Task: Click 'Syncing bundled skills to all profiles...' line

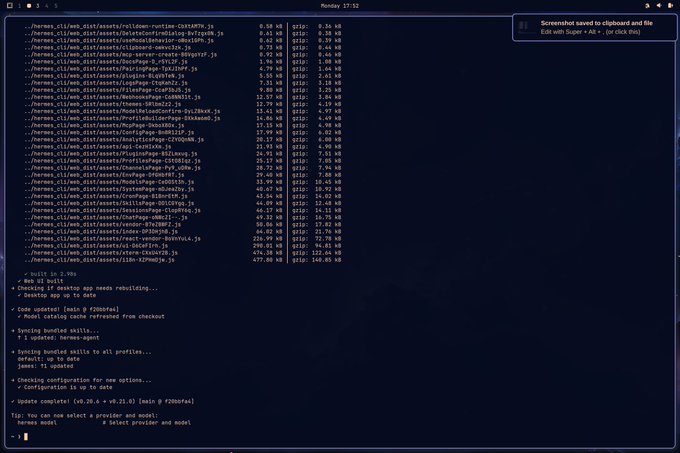Action: click(82, 352)
